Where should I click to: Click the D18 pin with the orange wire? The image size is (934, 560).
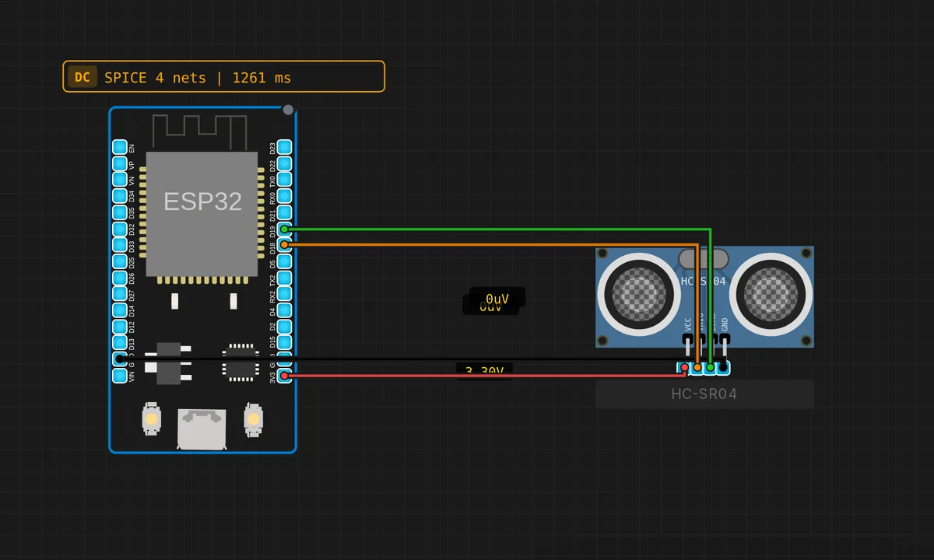[x=285, y=245]
